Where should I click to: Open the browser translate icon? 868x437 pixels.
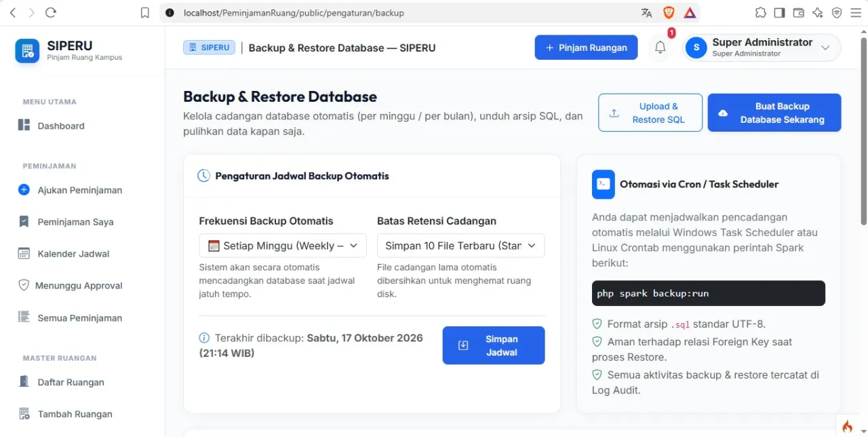[x=646, y=12]
